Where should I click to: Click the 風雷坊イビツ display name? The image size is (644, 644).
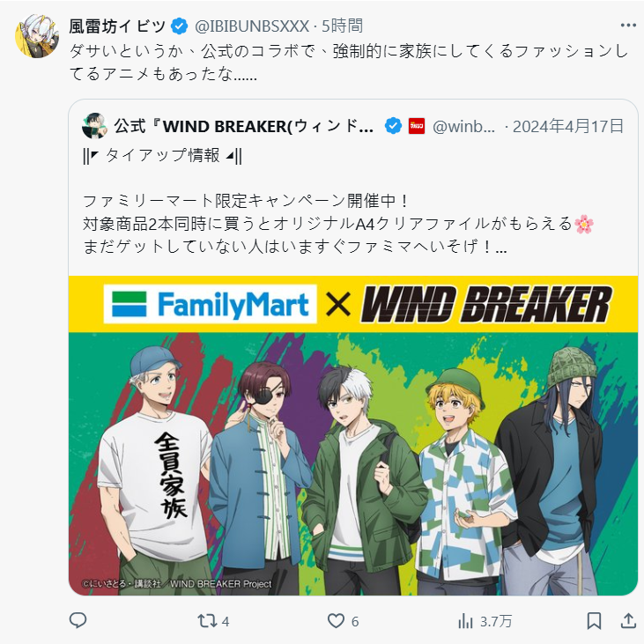point(117,26)
